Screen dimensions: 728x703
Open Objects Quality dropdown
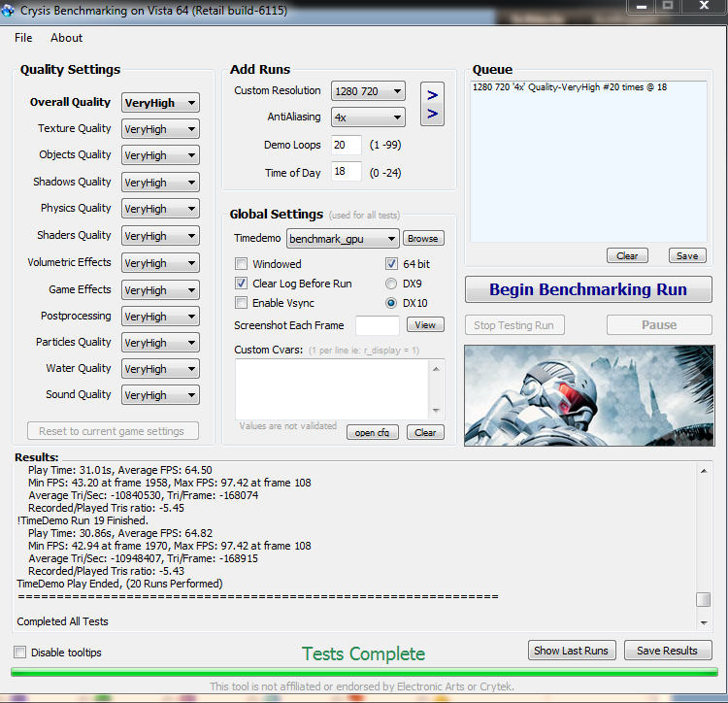point(160,155)
